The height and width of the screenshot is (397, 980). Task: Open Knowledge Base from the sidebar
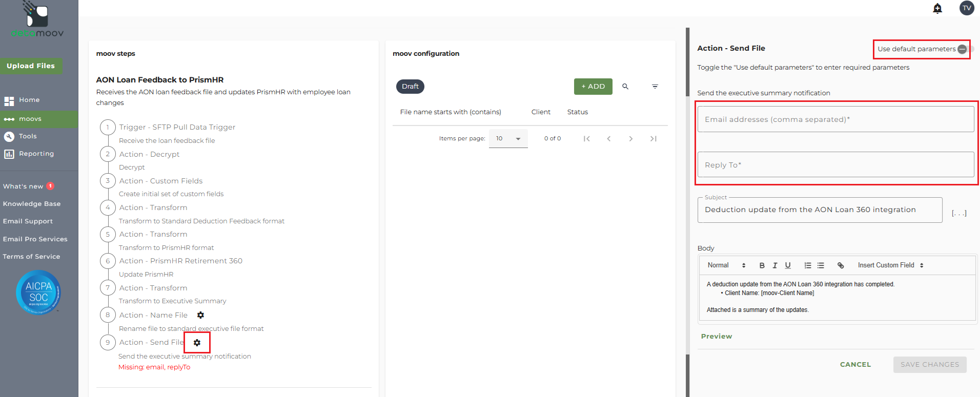(32, 204)
